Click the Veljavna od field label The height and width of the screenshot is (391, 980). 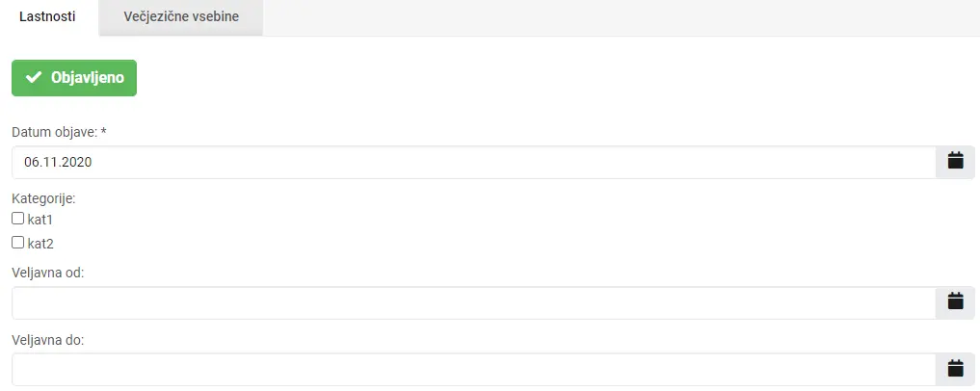pyautogui.click(x=47, y=273)
